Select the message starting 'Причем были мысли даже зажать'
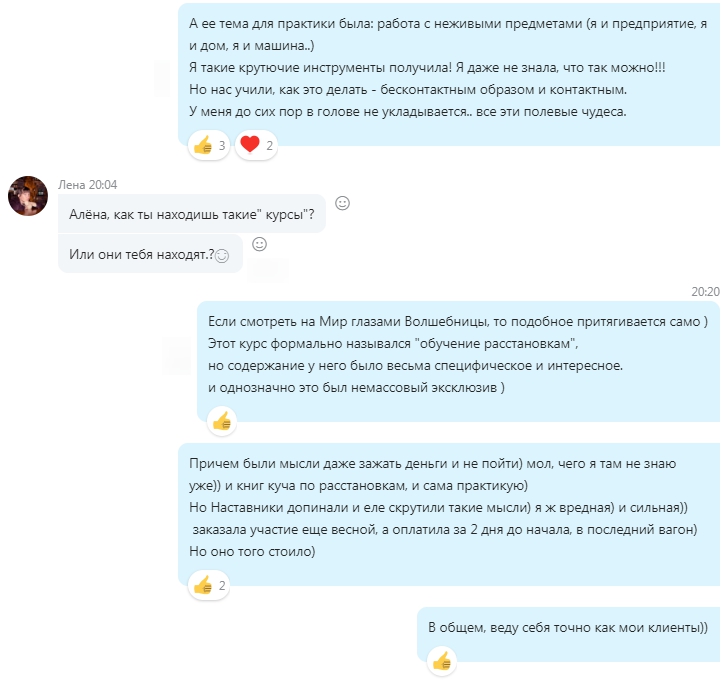This screenshot has height=684, width=727. (x=449, y=514)
